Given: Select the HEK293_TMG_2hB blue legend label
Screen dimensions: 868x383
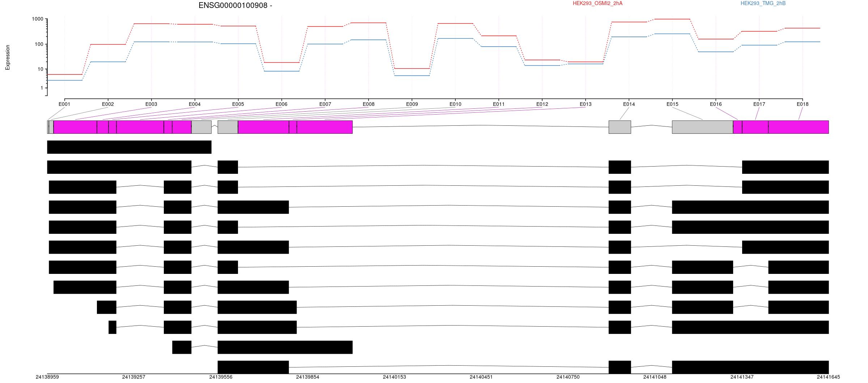Looking at the screenshot, I should coord(763,3).
